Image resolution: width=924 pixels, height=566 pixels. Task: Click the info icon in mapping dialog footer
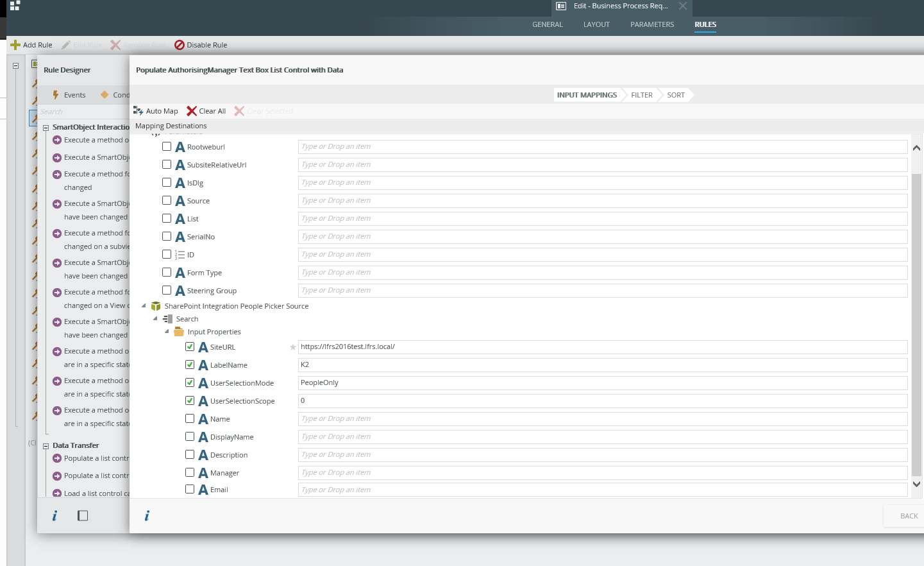[x=147, y=515]
